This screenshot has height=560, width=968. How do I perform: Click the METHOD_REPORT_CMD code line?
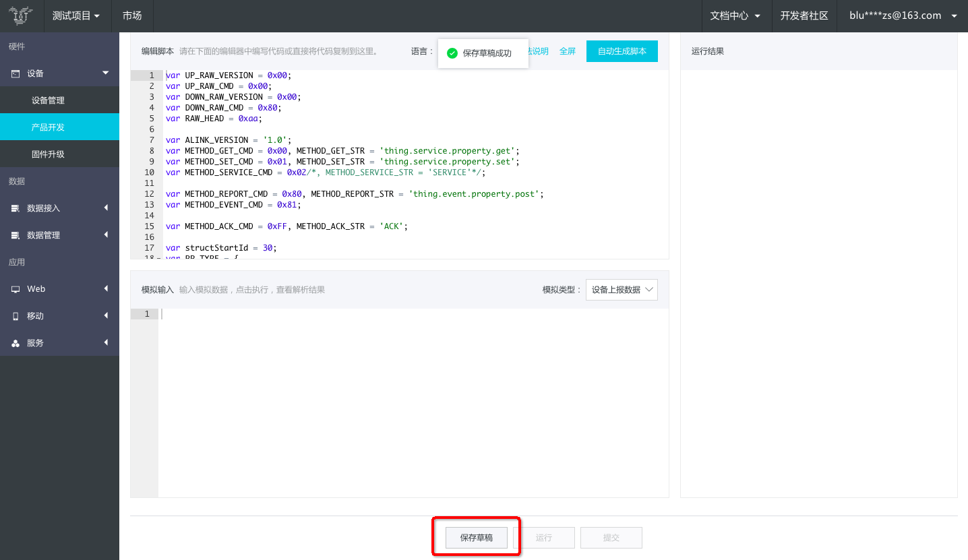355,194
